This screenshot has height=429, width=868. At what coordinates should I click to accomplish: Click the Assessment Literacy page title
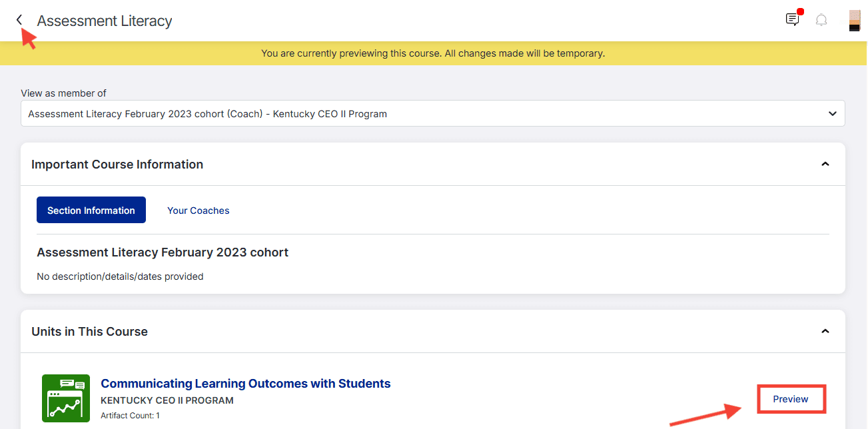(x=105, y=21)
